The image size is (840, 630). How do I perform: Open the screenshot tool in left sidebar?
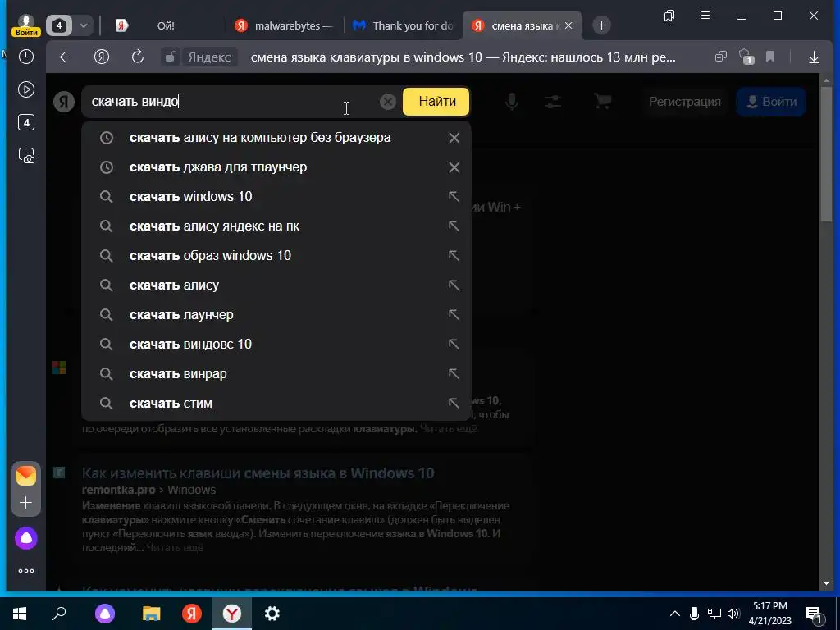tap(25, 156)
